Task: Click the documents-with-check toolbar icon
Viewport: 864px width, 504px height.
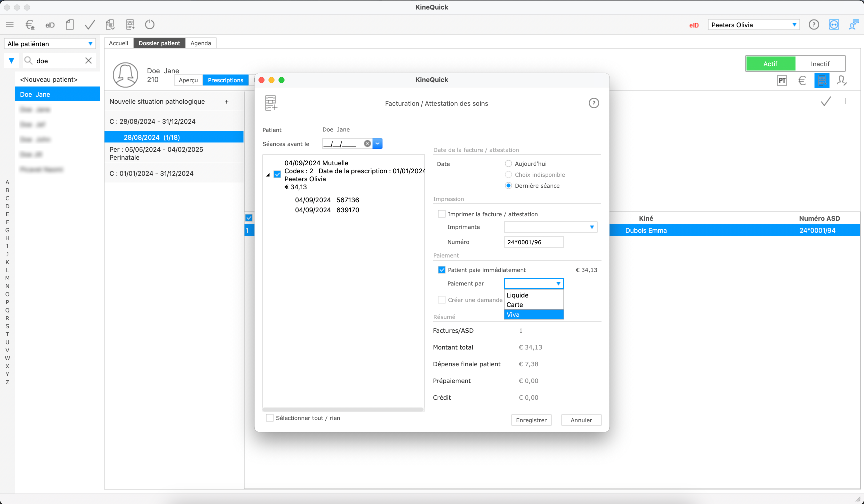Action: click(110, 24)
